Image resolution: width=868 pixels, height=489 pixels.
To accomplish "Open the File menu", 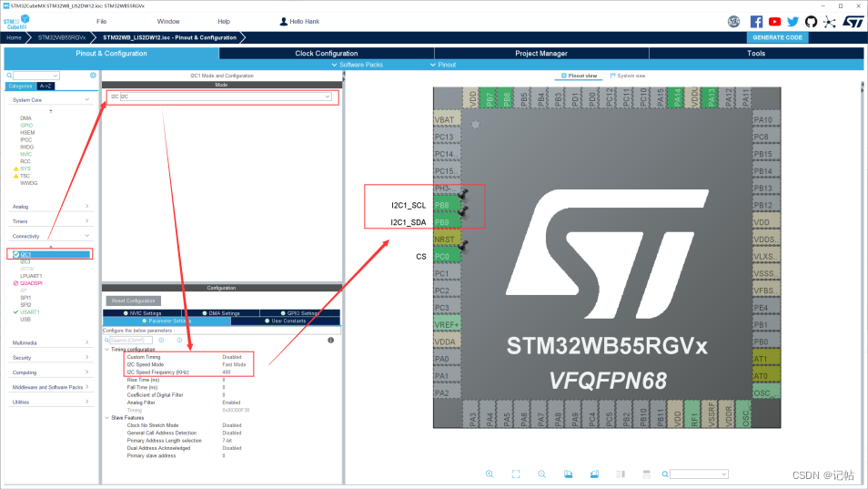I will 101,22.
